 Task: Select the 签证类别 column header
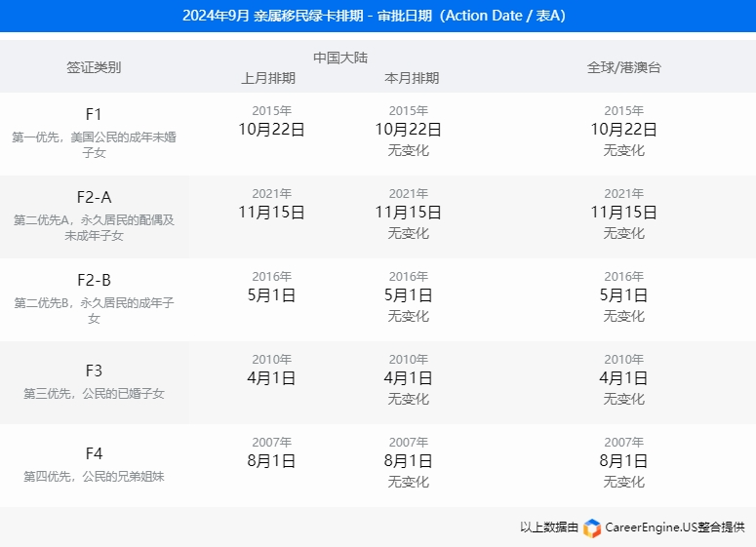[x=94, y=67]
